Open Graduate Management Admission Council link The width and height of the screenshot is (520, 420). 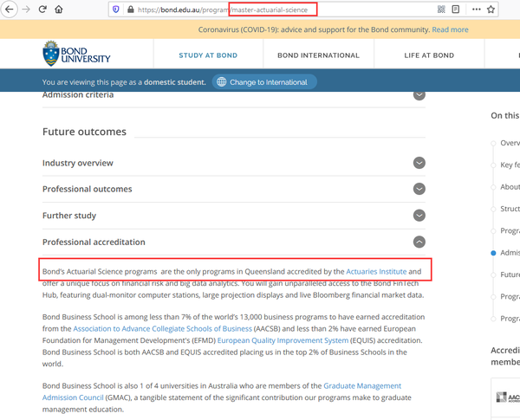(222, 391)
